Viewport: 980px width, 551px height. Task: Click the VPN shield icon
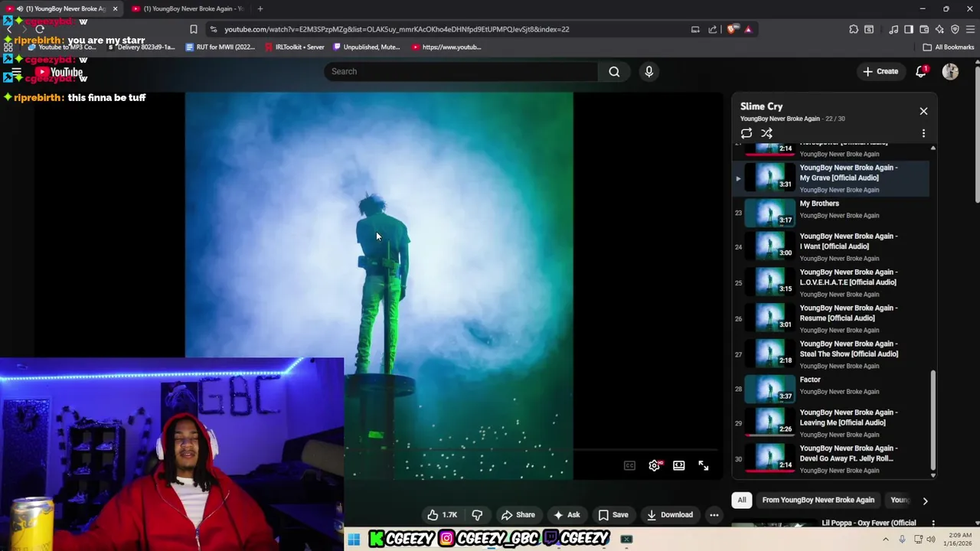pyautogui.click(x=955, y=29)
